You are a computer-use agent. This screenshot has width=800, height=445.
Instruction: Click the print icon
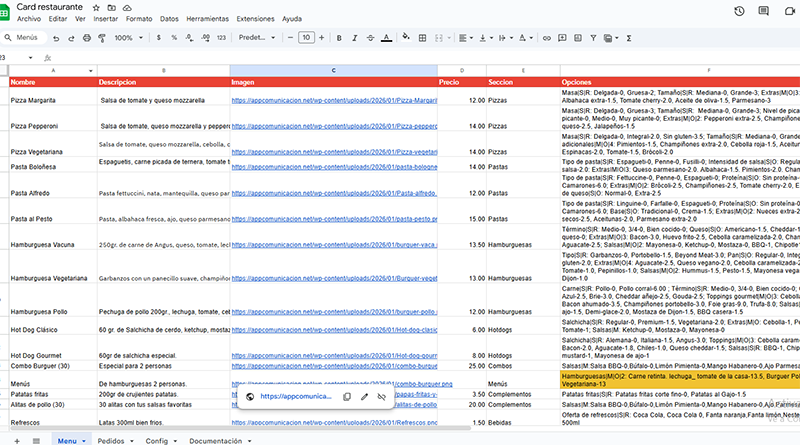pyautogui.click(x=87, y=38)
